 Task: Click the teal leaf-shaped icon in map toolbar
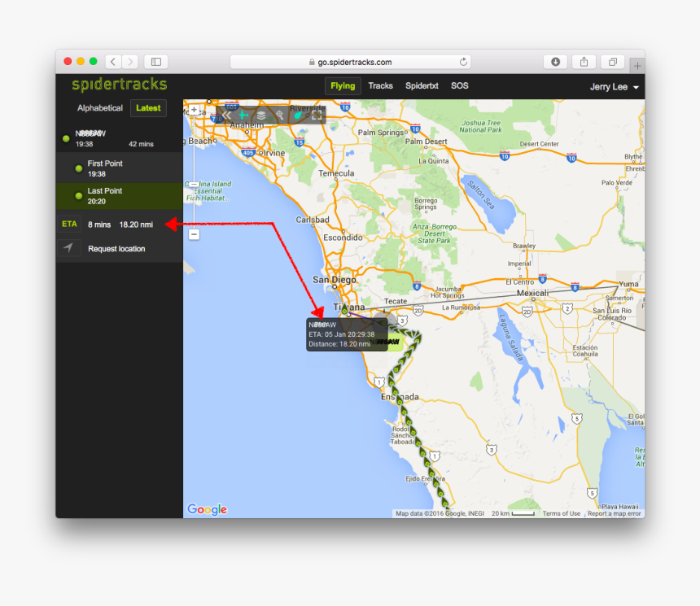(x=298, y=116)
